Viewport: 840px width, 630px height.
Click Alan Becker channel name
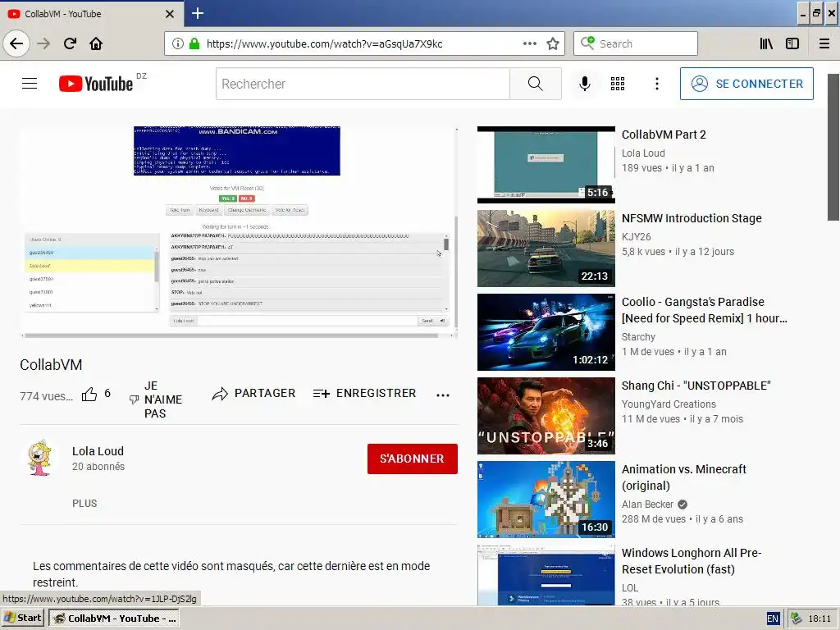647,504
